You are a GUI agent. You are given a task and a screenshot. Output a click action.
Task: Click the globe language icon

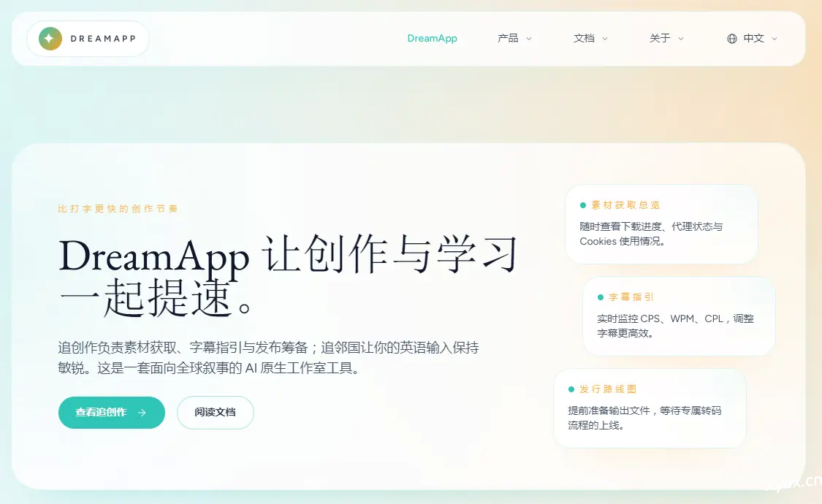731,39
